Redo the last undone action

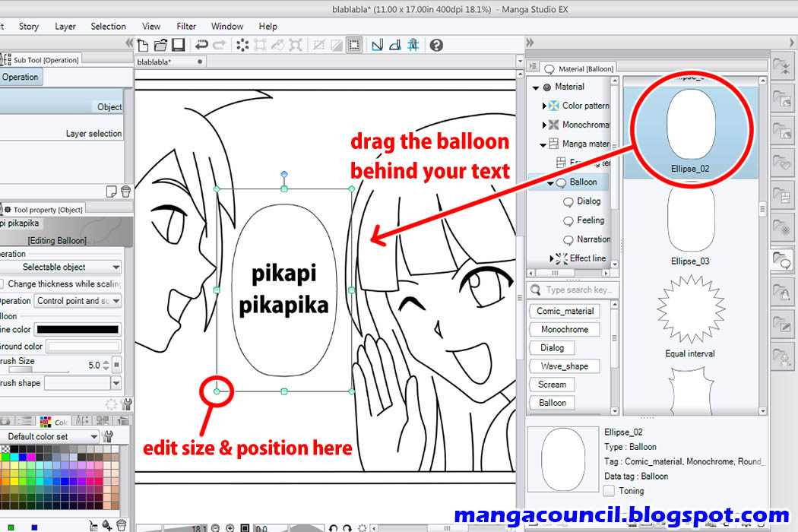(x=220, y=46)
